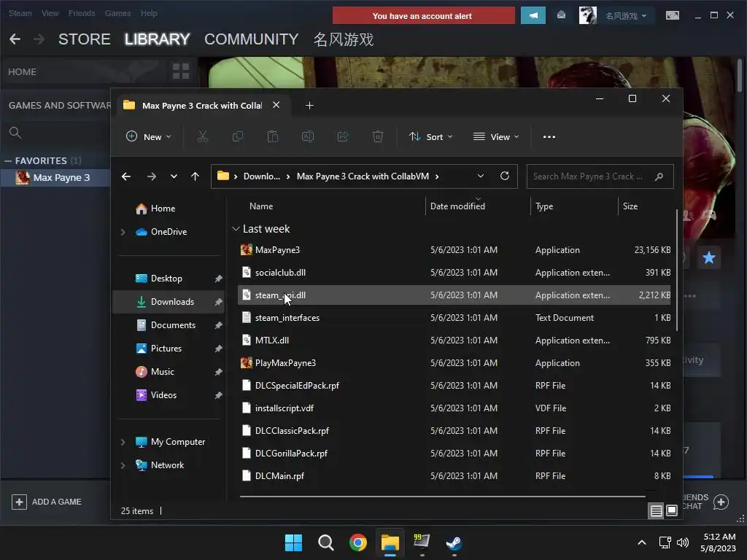Open Steam Games menu

[x=117, y=13]
